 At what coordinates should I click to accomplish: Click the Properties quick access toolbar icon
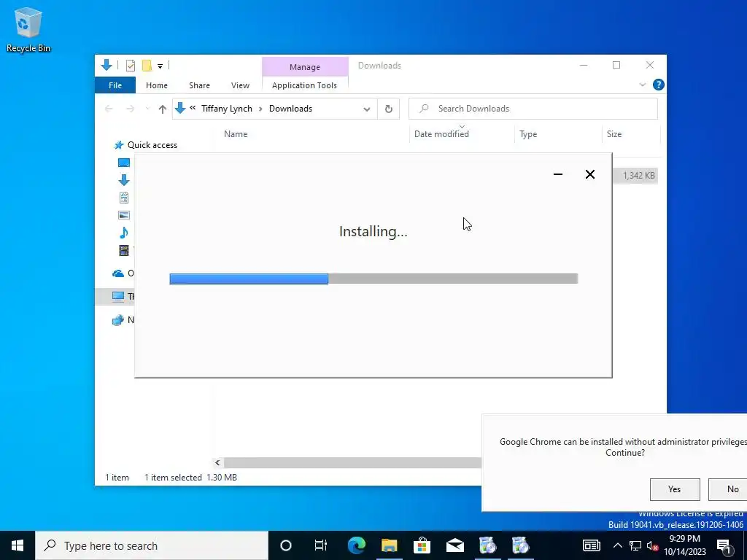click(130, 66)
